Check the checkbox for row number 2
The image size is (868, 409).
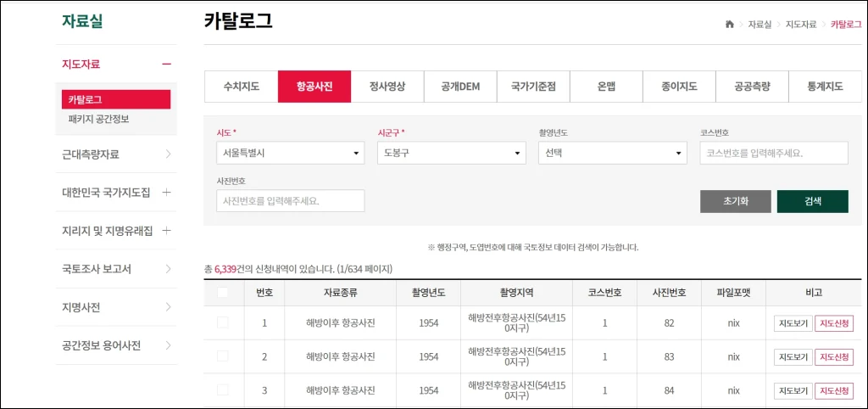[223, 356]
